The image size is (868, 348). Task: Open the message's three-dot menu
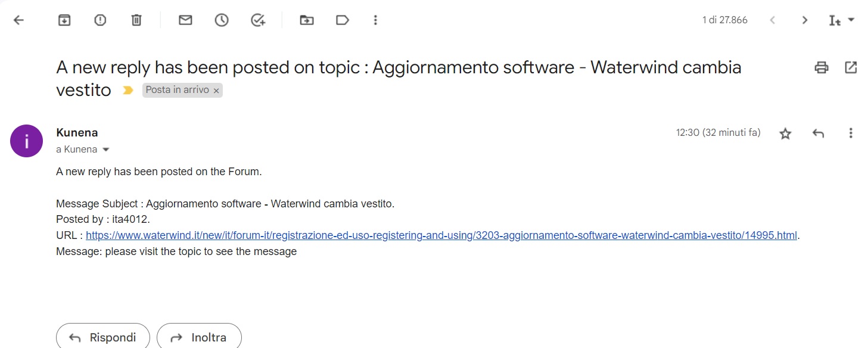851,133
